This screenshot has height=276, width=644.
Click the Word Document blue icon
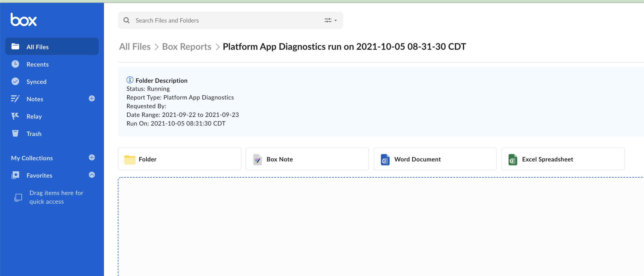click(x=385, y=159)
